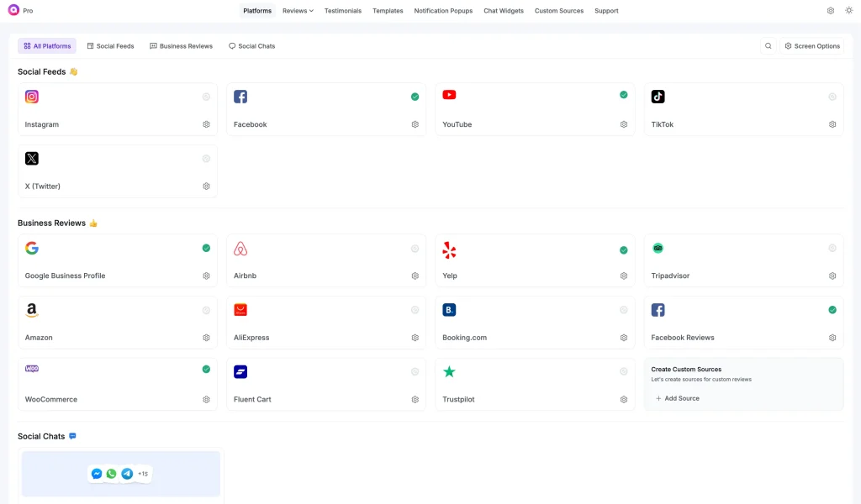
Task: Disable the WooCommerce status toggle
Action: click(x=206, y=369)
